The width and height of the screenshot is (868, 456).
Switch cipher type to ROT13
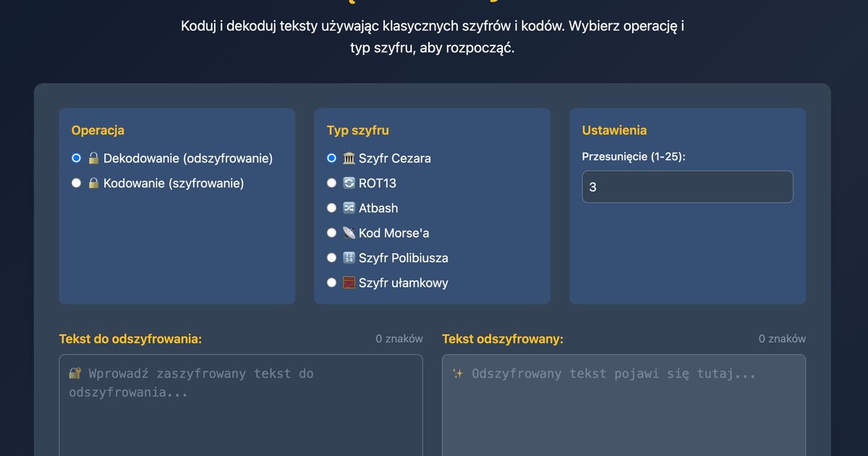(x=331, y=183)
